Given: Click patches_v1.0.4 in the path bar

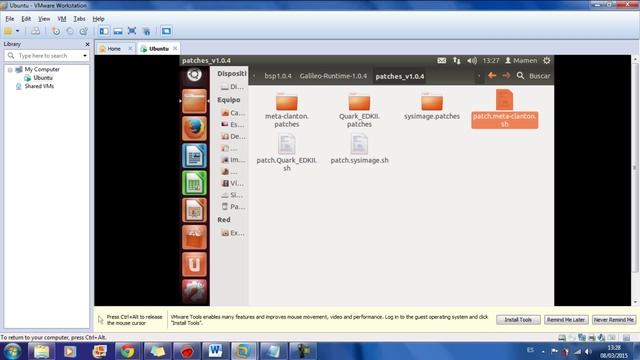Looking at the screenshot, I should pos(400,76).
